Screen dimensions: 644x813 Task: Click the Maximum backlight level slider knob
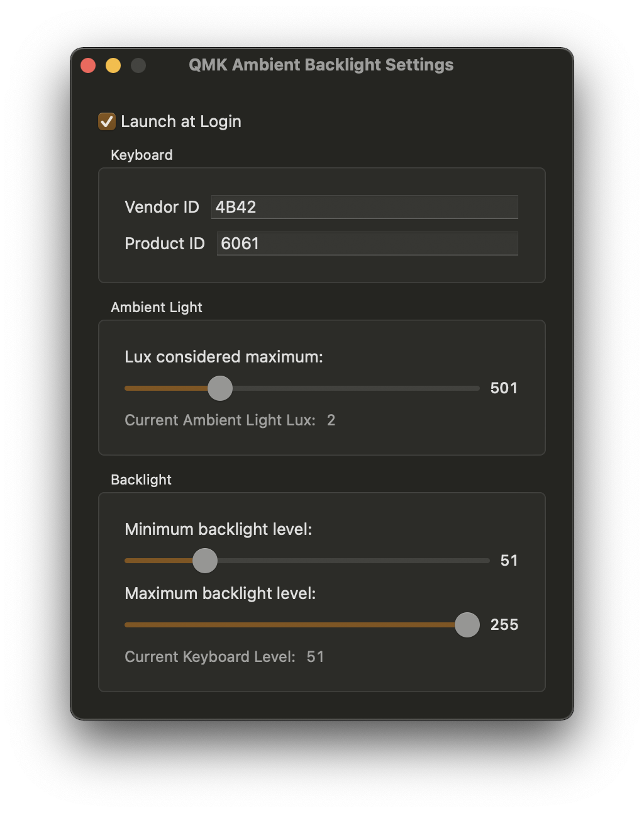(x=467, y=625)
